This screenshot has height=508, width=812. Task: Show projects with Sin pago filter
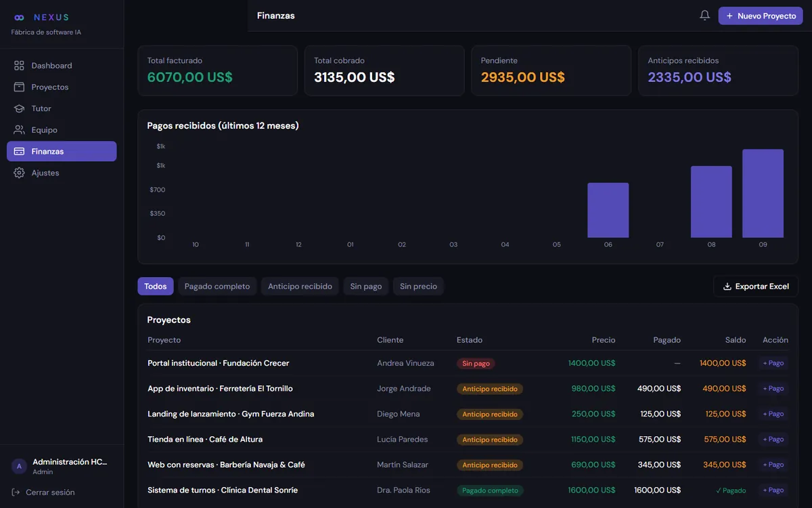click(x=366, y=287)
